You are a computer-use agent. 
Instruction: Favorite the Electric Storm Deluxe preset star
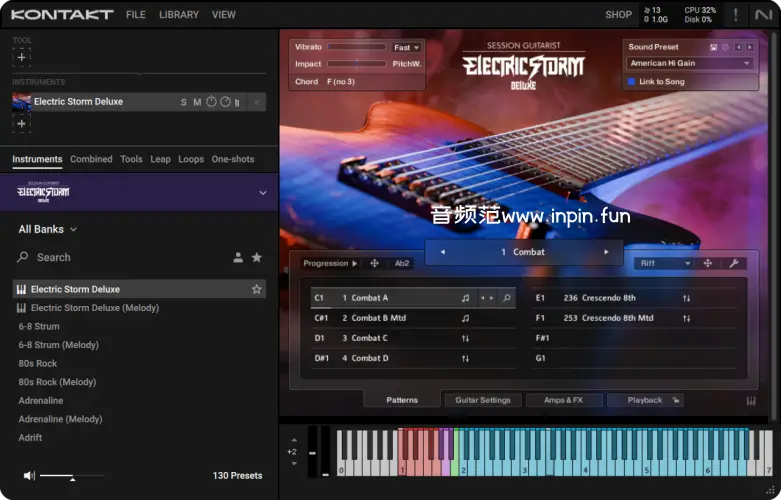pos(257,289)
